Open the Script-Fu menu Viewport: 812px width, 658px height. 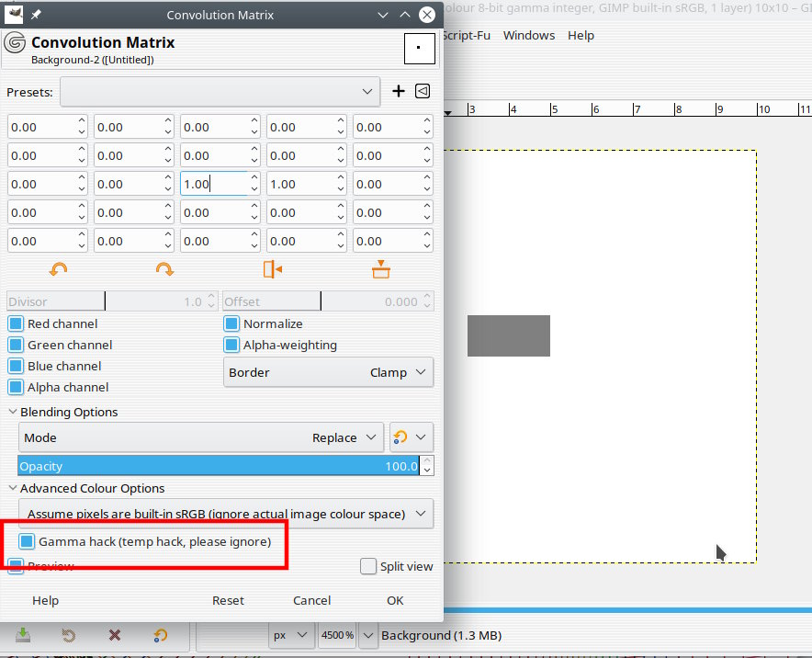click(x=467, y=35)
